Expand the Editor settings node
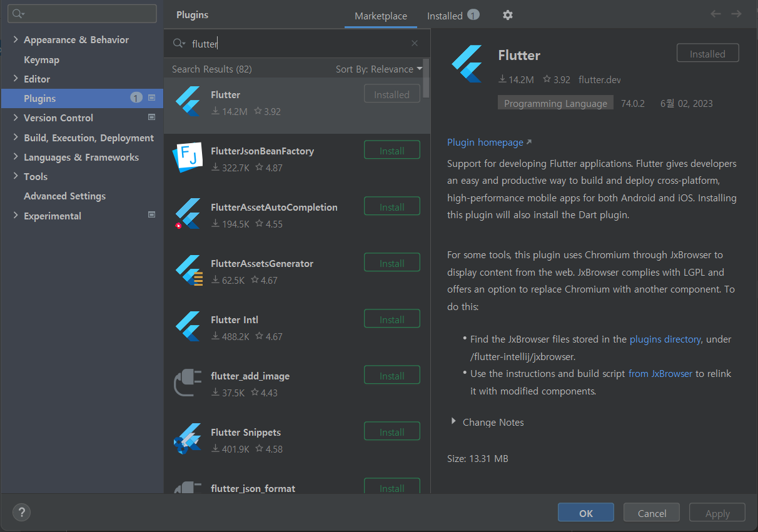Screen dimensions: 758x532 [x=16, y=79]
